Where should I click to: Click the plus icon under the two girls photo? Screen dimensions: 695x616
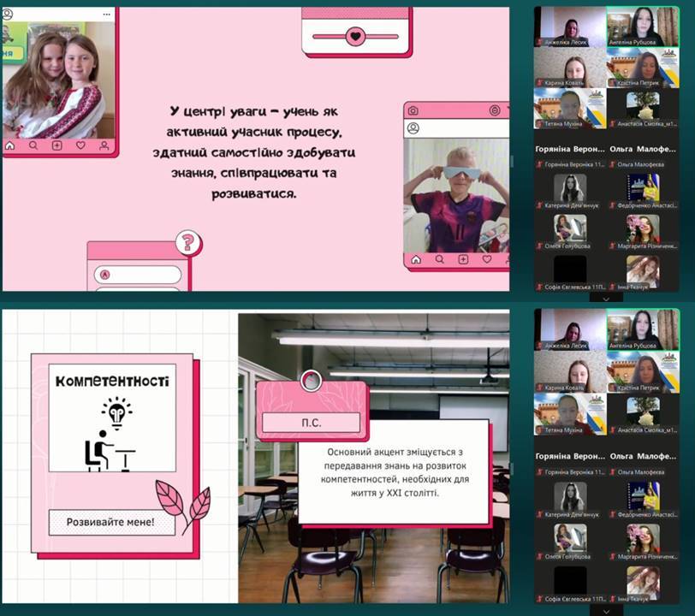tap(56, 145)
